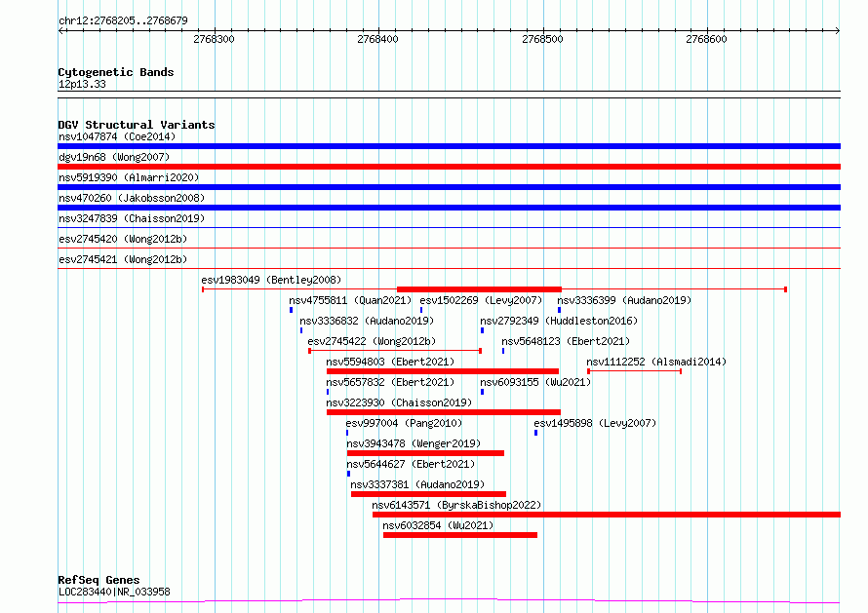Open esv1495898 (Levy2007) label
Image resolution: width=868 pixels, height=613 pixels.
[x=595, y=423]
